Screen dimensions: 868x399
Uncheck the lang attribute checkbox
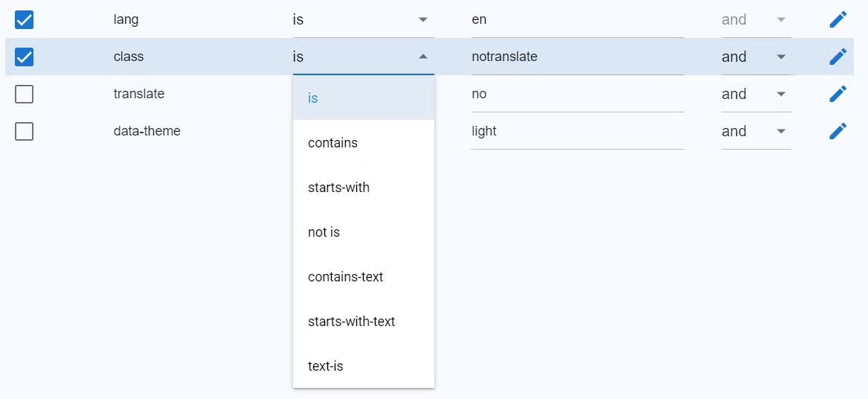25,20
